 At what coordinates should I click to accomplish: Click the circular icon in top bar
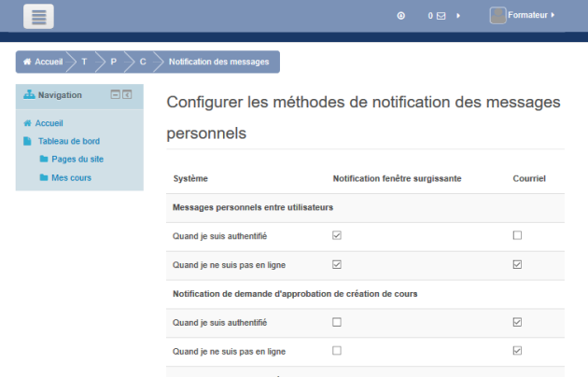[401, 16]
